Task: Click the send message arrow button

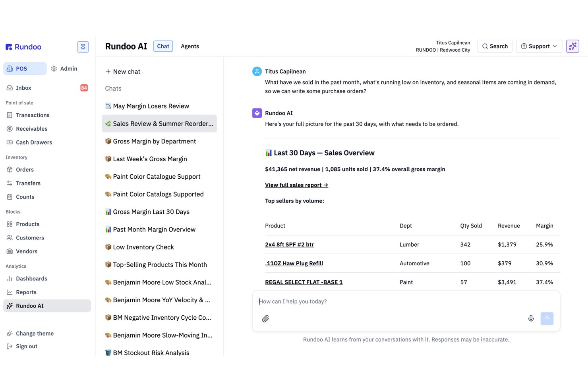Action: coord(547,319)
